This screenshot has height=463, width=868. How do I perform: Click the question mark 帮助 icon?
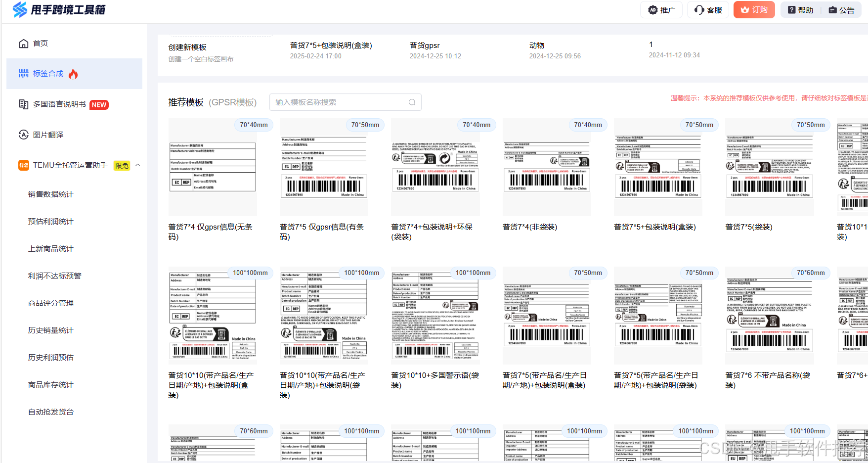click(x=791, y=10)
